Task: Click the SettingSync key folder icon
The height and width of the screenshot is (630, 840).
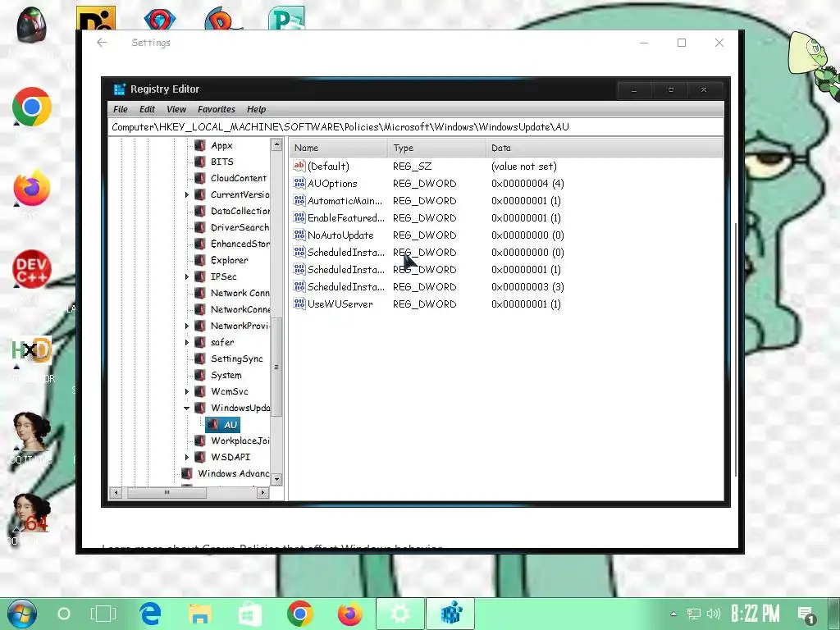Action: (200, 358)
